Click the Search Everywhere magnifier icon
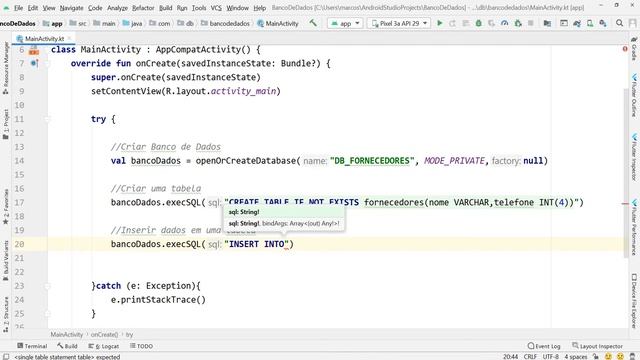Image resolution: width=640 pixels, height=360 pixels. pyautogui.click(x=619, y=23)
